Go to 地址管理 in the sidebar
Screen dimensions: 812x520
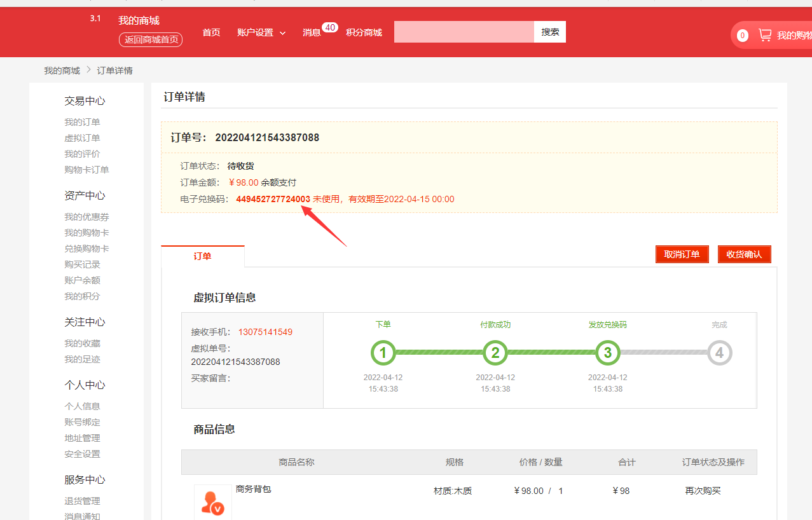pos(82,438)
